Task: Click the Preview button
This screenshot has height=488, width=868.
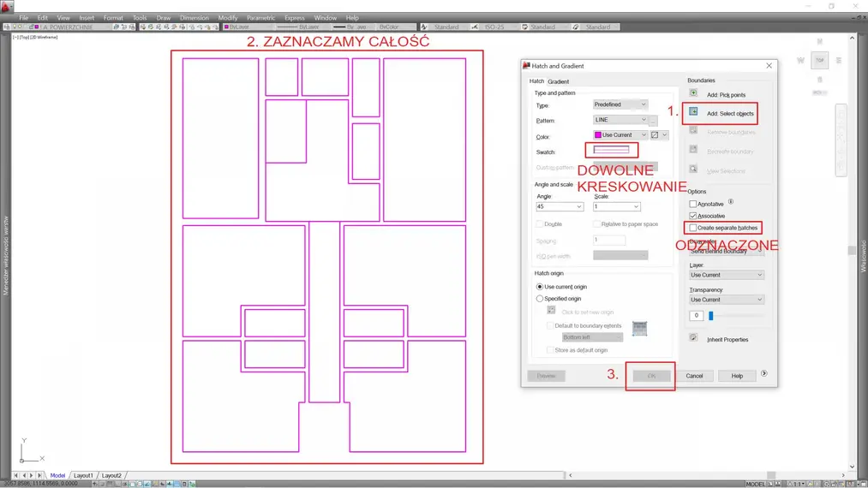Action: click(546, 376)
